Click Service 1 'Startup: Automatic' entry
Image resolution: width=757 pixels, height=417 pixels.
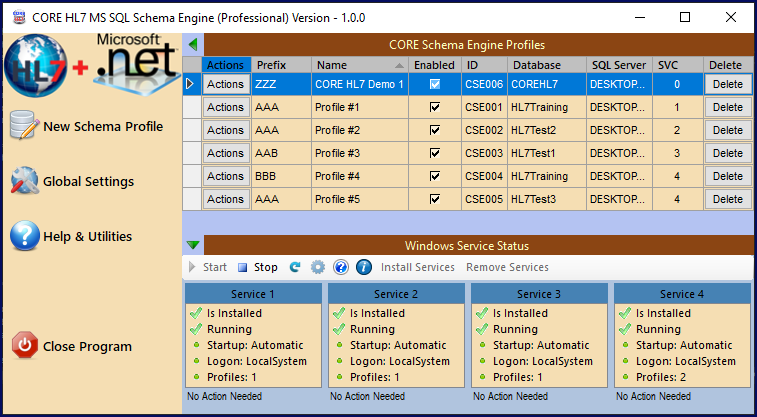tap(255, 345)
